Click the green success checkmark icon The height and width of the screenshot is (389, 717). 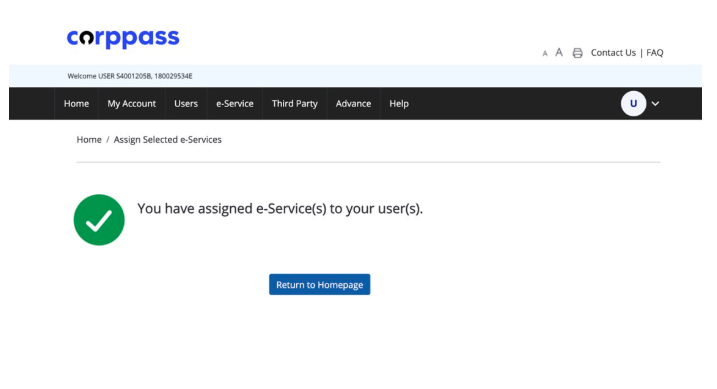tap(99, 220)
